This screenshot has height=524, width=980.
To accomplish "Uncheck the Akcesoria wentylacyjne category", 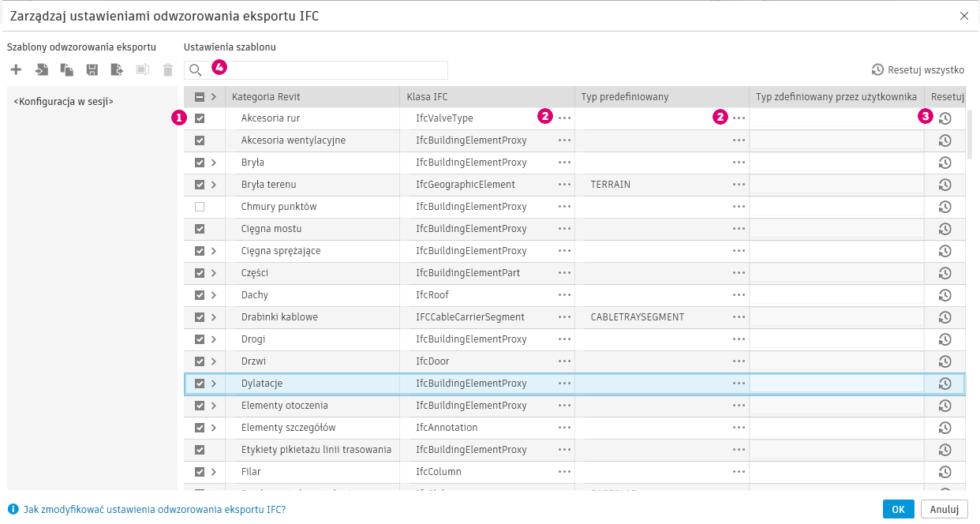I will 200,140.
